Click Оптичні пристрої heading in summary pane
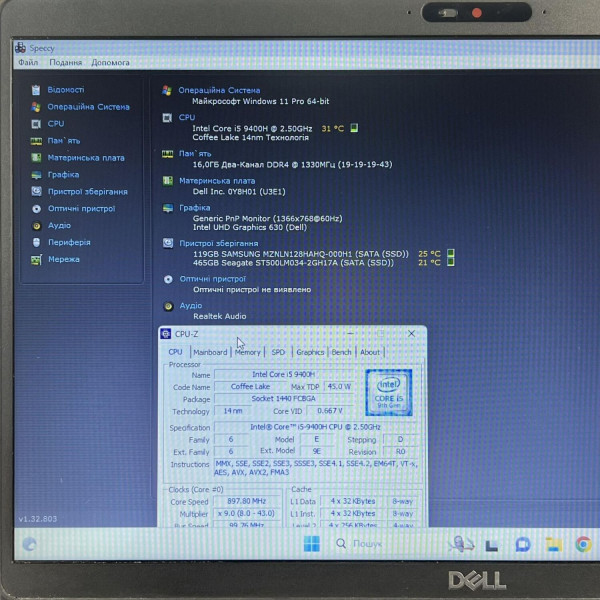Image resolution: width=600 pixels, height=600 pixels. (x=213, y=279)
